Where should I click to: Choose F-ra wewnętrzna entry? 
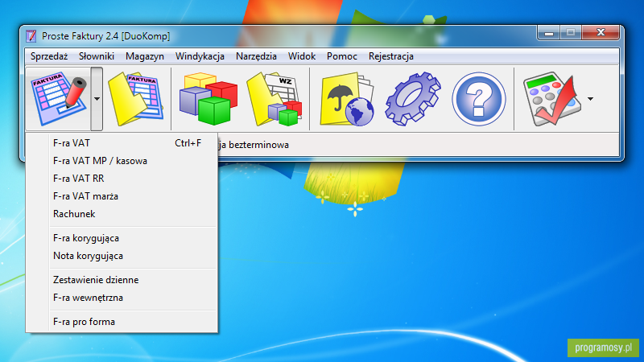(122, 298)
